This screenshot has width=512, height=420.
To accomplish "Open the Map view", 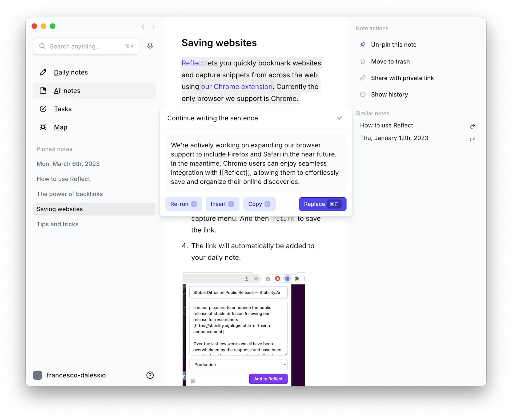I will (60, 127).
